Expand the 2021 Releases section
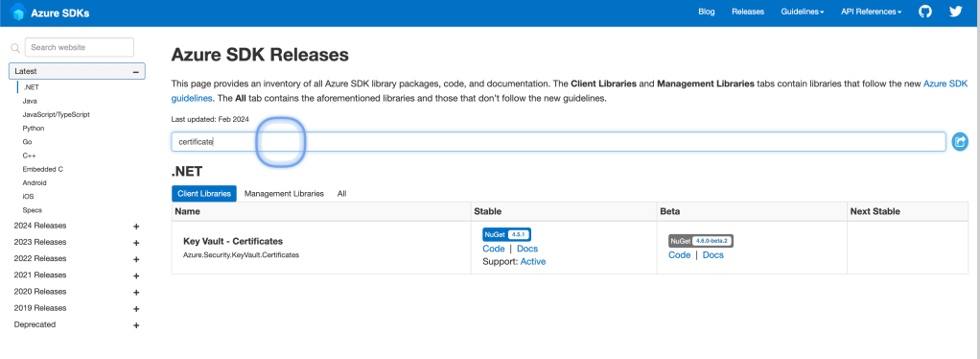This screenshot has height=359, width=980. [136, 275]
